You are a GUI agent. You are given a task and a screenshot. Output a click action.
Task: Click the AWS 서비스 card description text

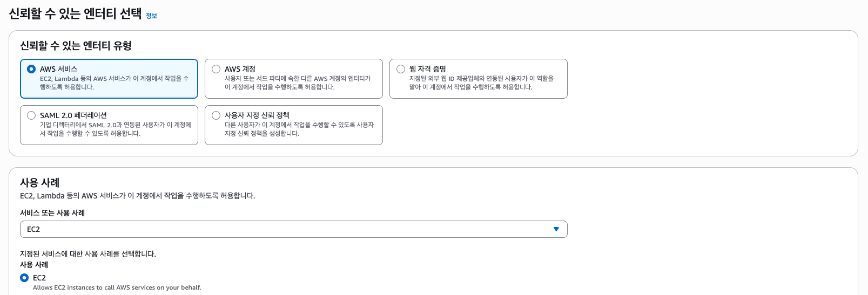pos(114,83)
